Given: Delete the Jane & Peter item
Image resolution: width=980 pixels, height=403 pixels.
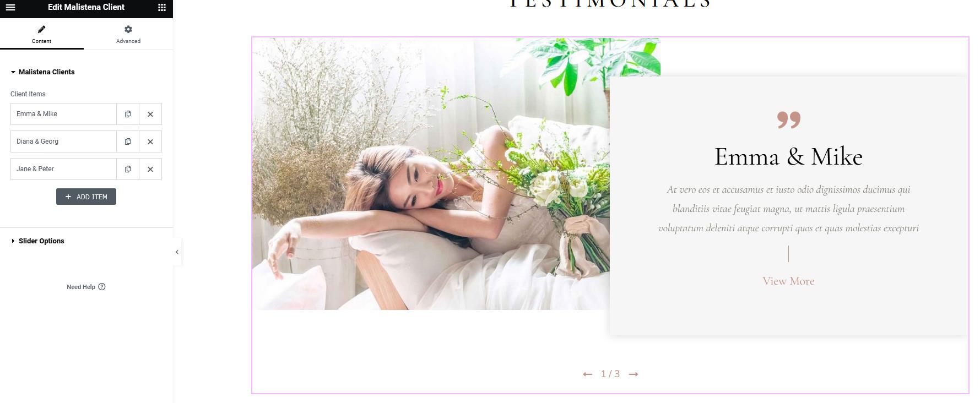Looking at the screenshot, I should pyautogui.click(x=150, y=169).
